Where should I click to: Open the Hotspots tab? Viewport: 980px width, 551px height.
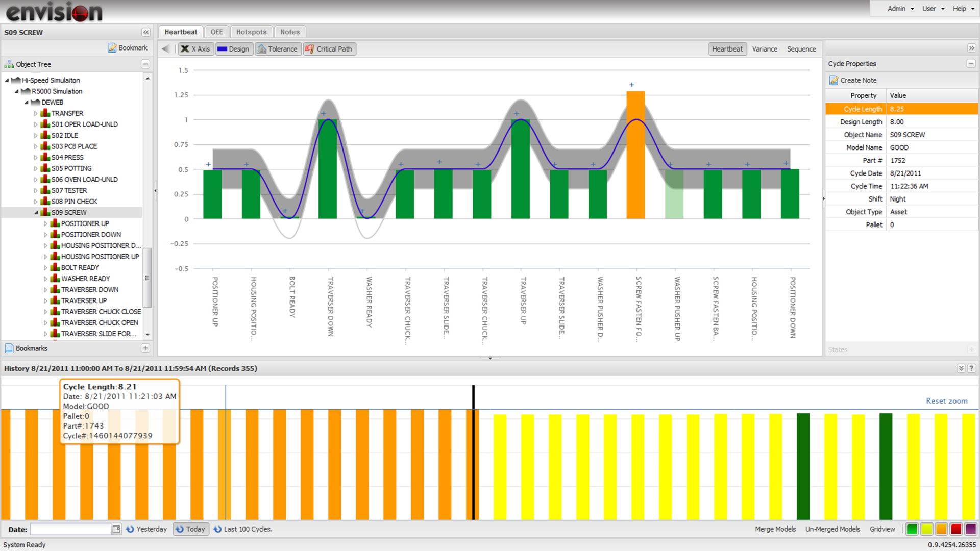click(x=251, y=32)
